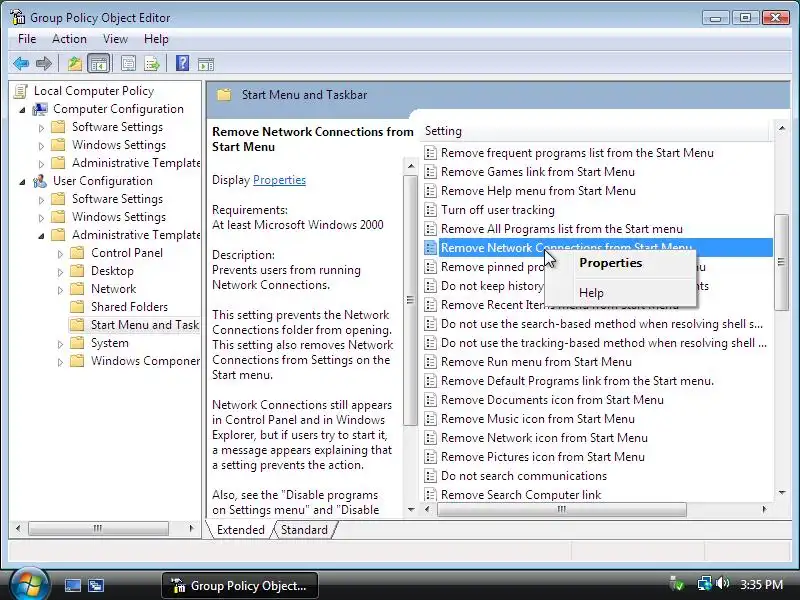Click the System folder icon in tree

[77, 343]
